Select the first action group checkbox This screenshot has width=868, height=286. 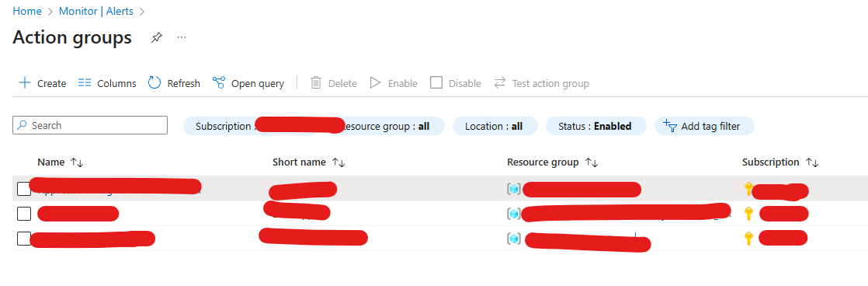[24, 189]
